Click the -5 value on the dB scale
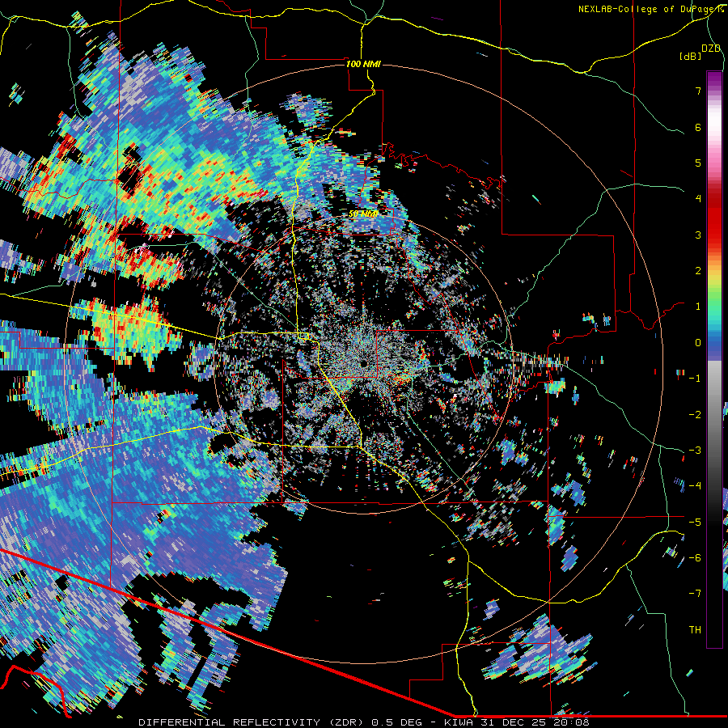The image size is (728, 728). click(x=695, y=523)
